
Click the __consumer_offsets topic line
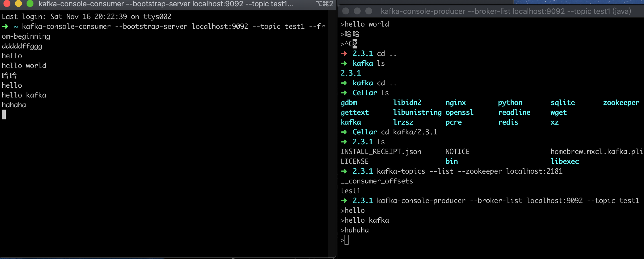tap(377, 181)
